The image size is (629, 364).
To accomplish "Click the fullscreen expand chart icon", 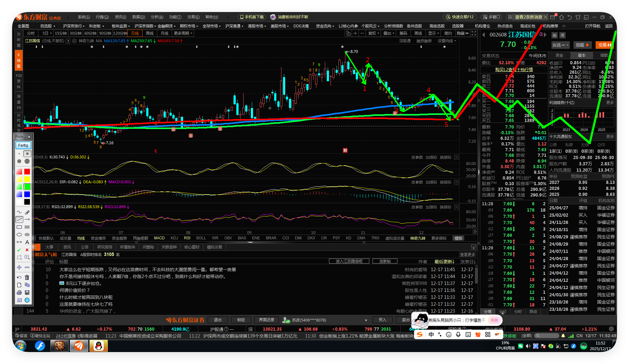I will 474,33.
